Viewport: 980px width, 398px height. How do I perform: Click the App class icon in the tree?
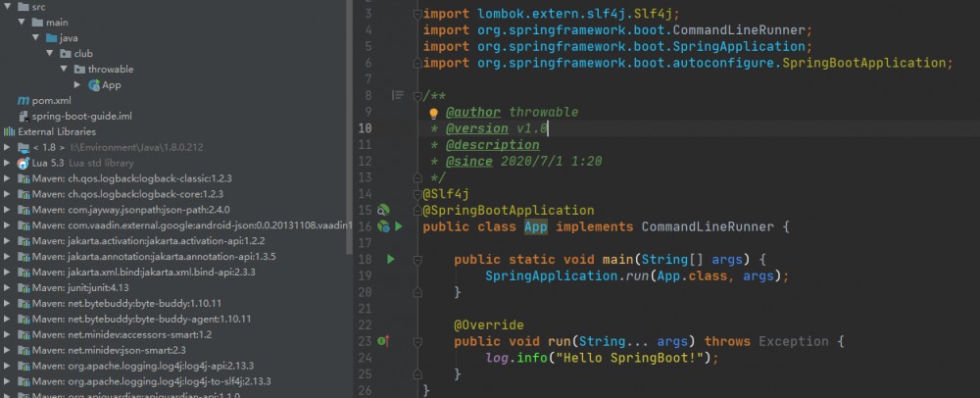coord(94,85)
